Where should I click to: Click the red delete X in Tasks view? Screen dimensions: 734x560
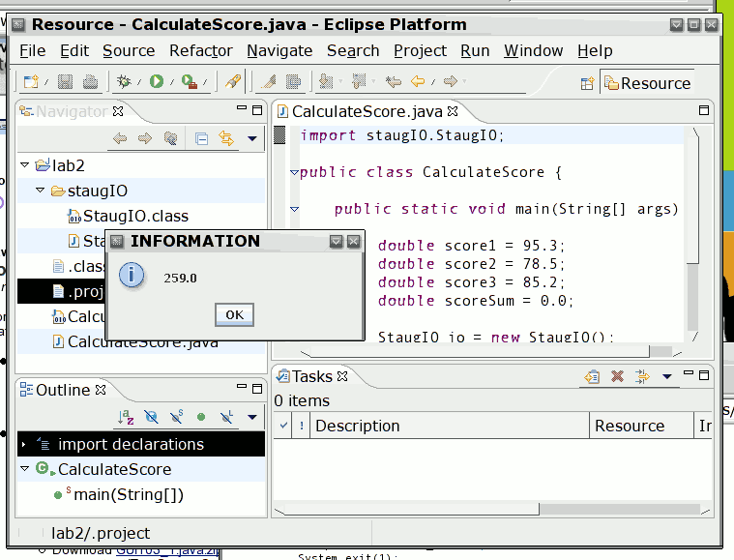617,376
